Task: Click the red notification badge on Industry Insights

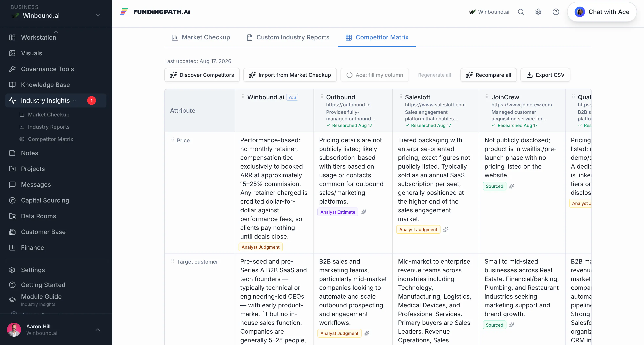Action: (x=92, y=100)
